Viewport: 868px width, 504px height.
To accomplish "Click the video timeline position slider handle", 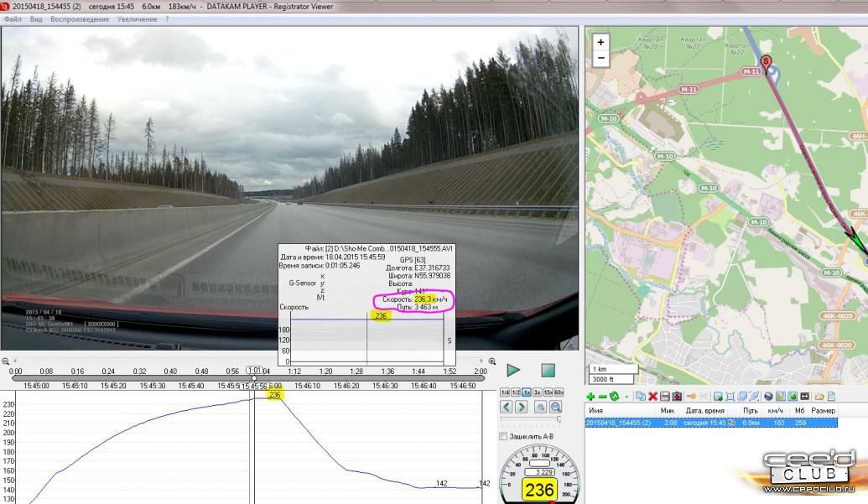I will coord(253,378).
